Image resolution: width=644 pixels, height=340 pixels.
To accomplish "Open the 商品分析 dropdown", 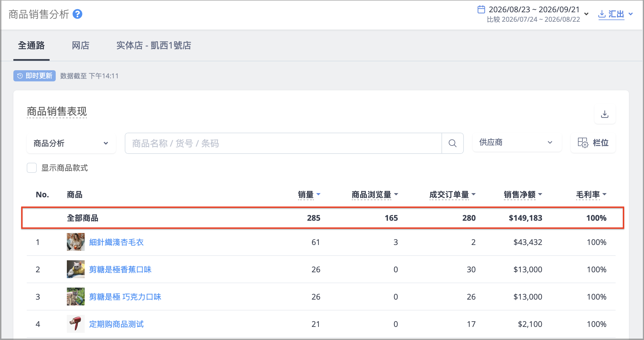I will point(71,143).
